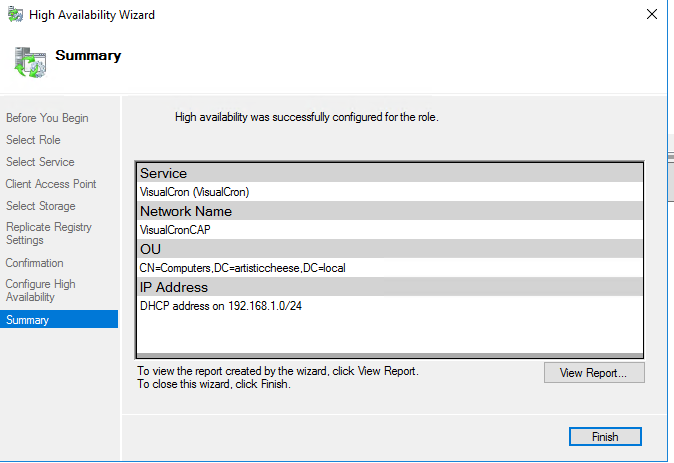674x463 pixels.
Task: Open the report with View Report button
Action: tap(594, 373)
